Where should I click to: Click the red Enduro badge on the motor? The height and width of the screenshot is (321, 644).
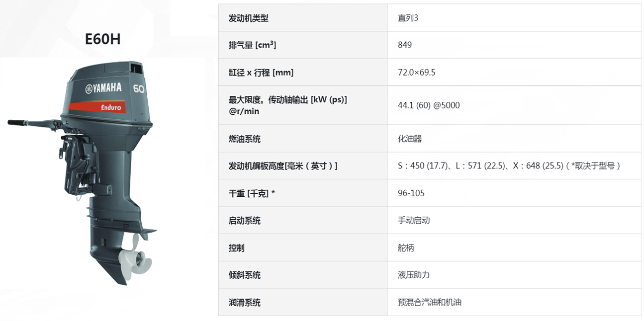click(x=97, y=107)
